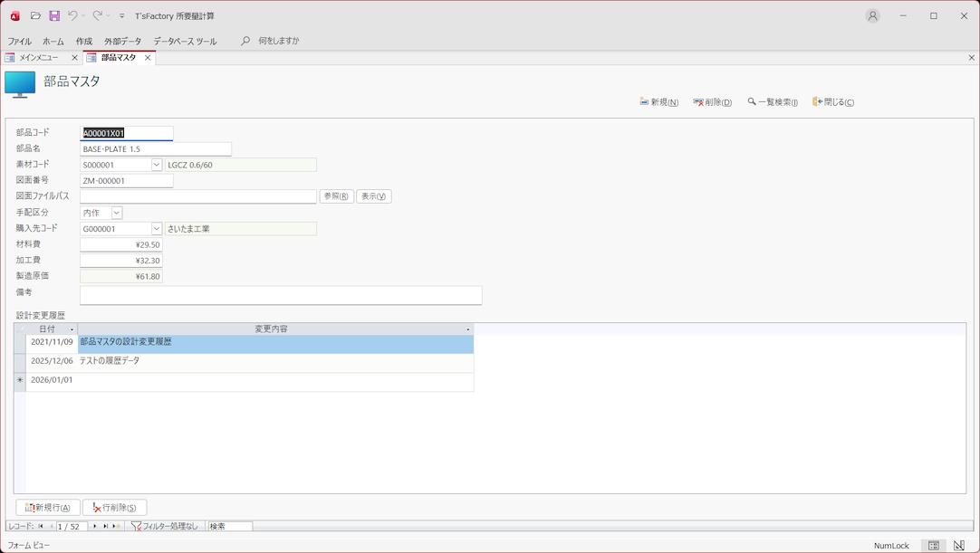Go to the next record arrow
Image resolution: width=980 pixels, height=553 pixels.
[95, 526]
